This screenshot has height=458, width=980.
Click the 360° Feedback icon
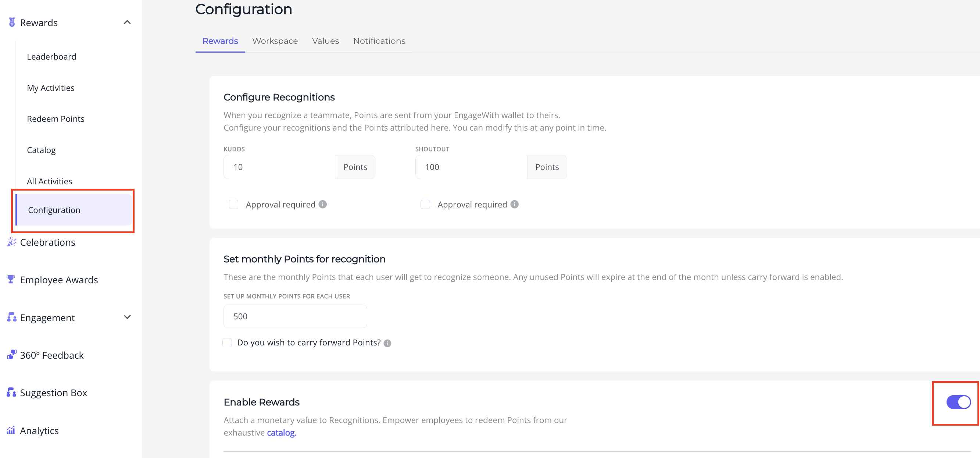[x=12, y=355]
